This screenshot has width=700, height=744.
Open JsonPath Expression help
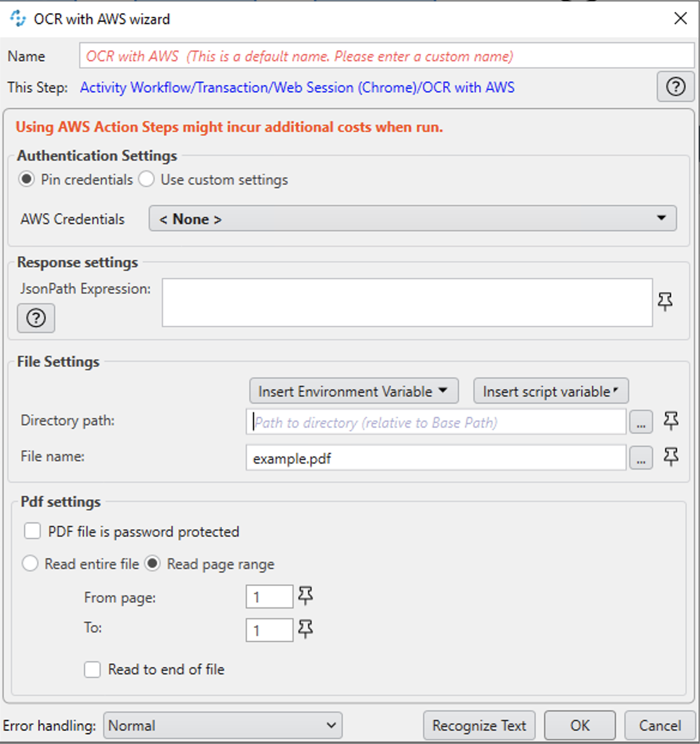pos(36,318)
